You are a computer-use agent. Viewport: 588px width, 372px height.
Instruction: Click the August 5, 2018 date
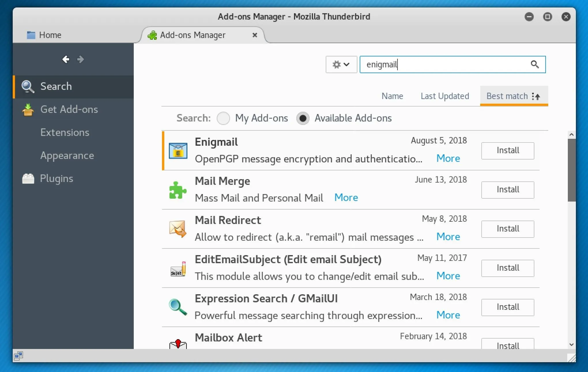(439, 141)
